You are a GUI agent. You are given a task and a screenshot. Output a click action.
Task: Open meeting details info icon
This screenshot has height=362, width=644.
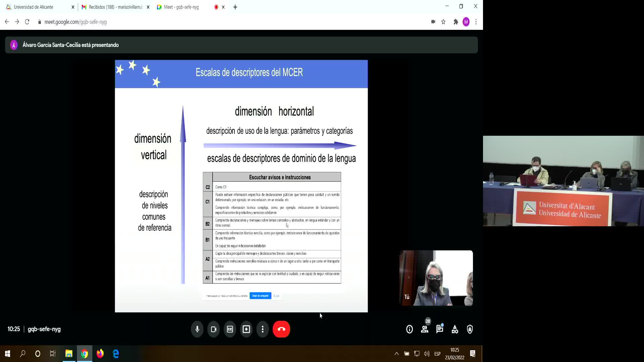[x=409, y=329]
